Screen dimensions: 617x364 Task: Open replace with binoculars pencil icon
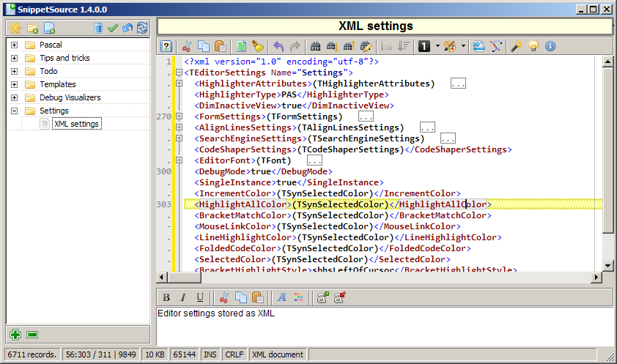pyautogui.click(x=366, y=46)
